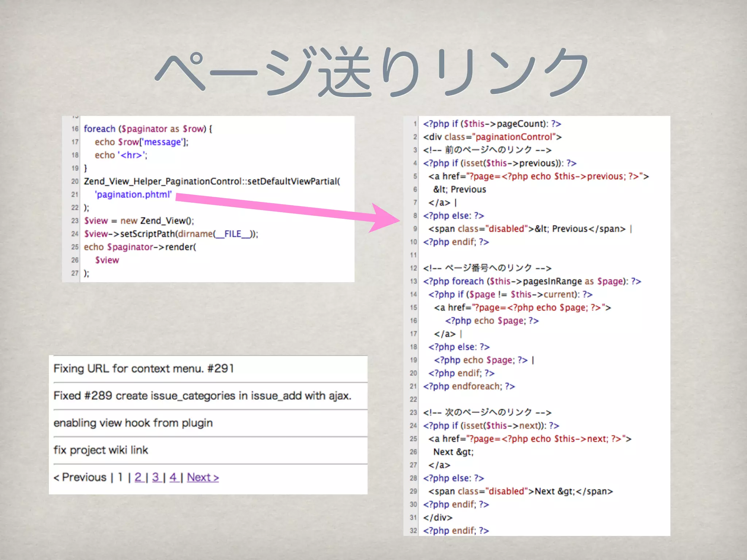
Task: Click the setDefaultViewPartial code line
Action: click(x=212, y=181)
